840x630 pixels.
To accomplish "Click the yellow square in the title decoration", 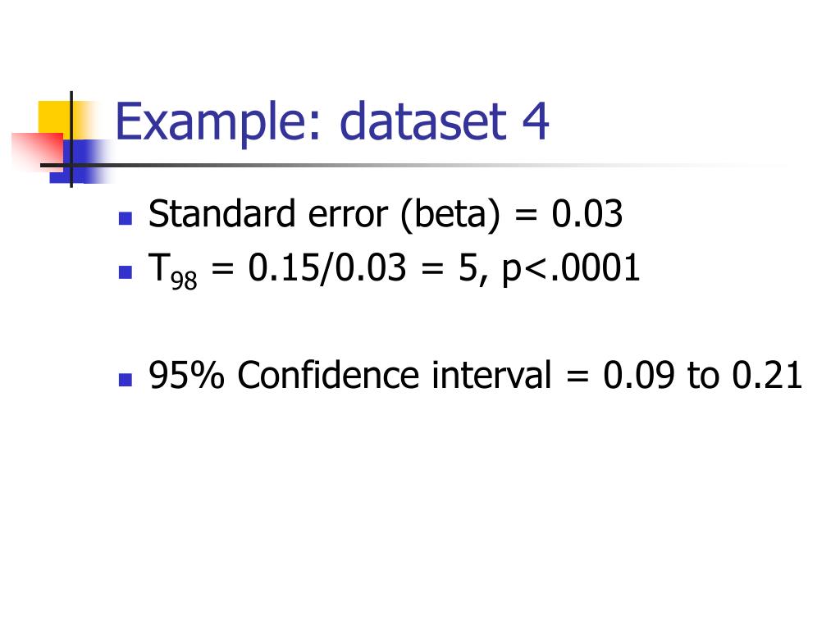I will click(59, 119).
